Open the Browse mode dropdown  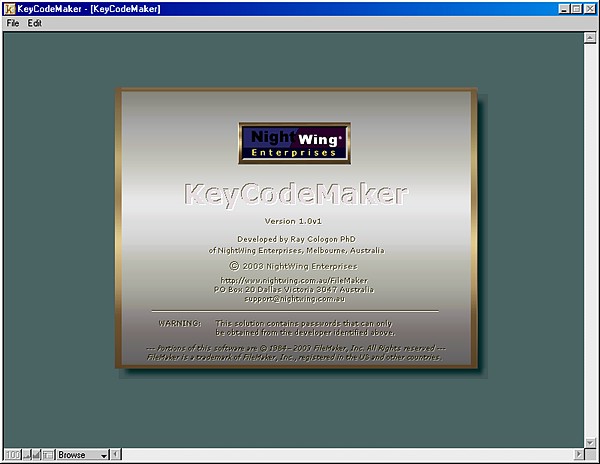click(x=83, y=455)
